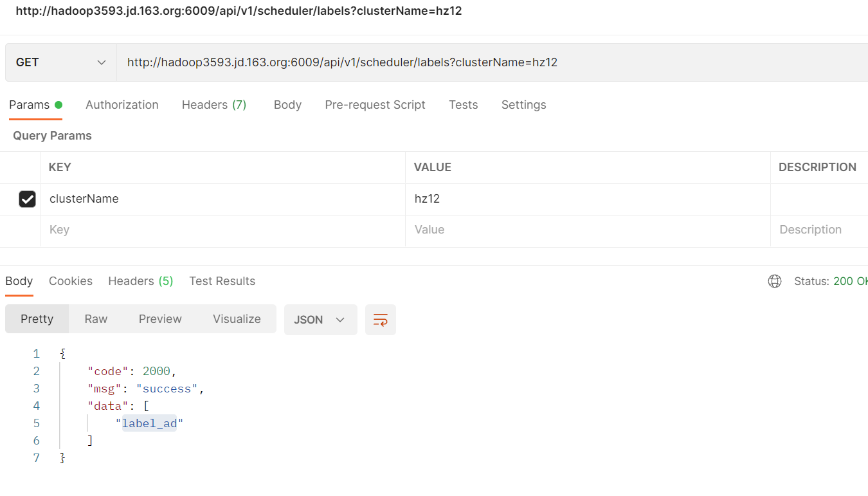The height and width of the screenshot is (496, 868).
Task: Open the response Headers (5) tab
Action: pyautogui.click(x=141, y=281)
